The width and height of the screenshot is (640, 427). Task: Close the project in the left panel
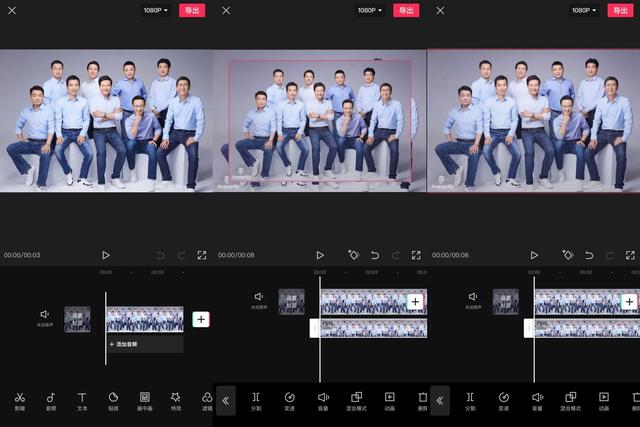12,11
